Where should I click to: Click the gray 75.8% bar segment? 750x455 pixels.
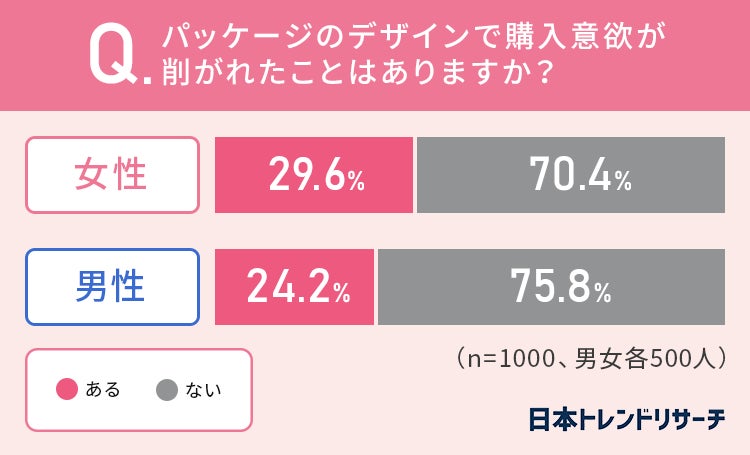(551, 287)
